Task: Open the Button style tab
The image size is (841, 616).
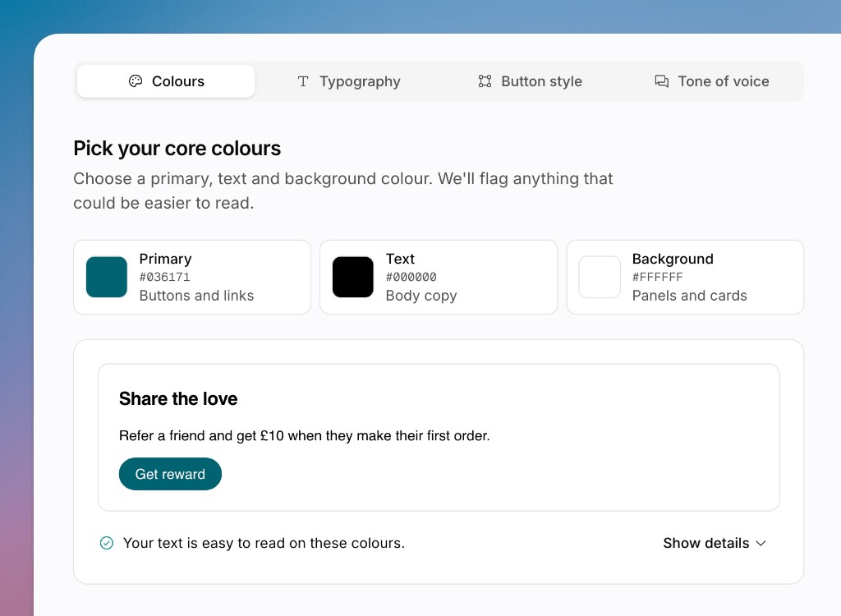Action: (530, 81)
